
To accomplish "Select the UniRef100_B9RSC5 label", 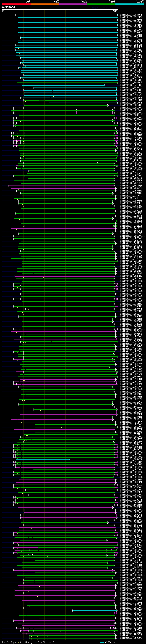I will [x=131, y=42].
